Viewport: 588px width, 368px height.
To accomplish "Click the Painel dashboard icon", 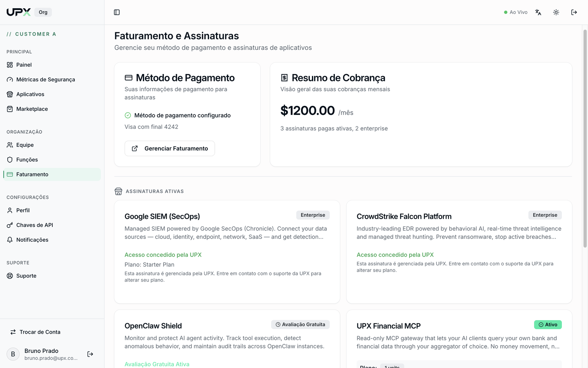I will click(10, 65).
